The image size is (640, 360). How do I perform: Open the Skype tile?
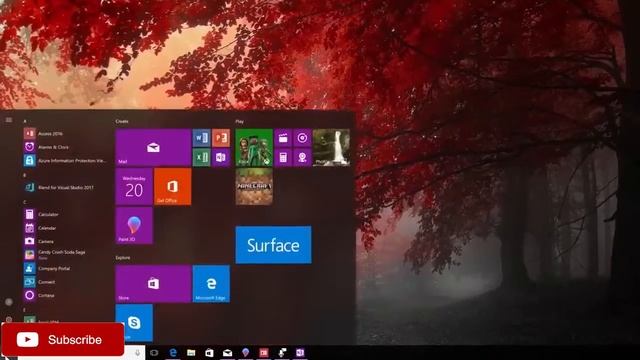click(134, 322)
